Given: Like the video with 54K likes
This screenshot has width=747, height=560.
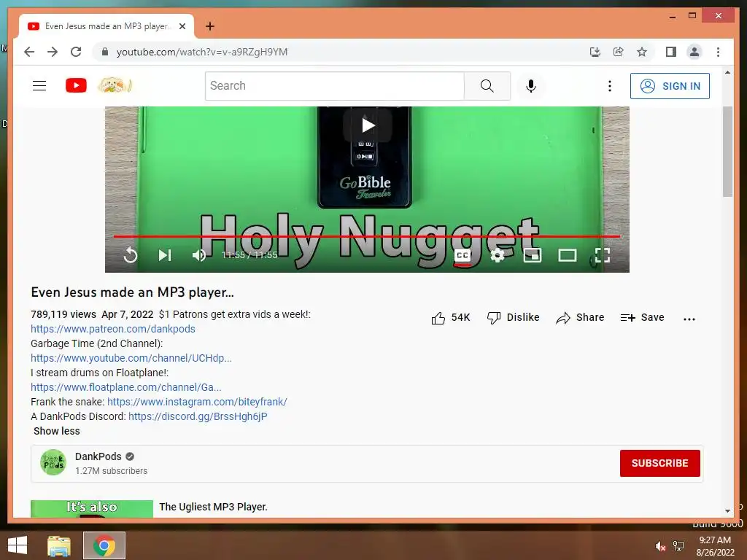Looking at the screenshot, I should (451, 318).
